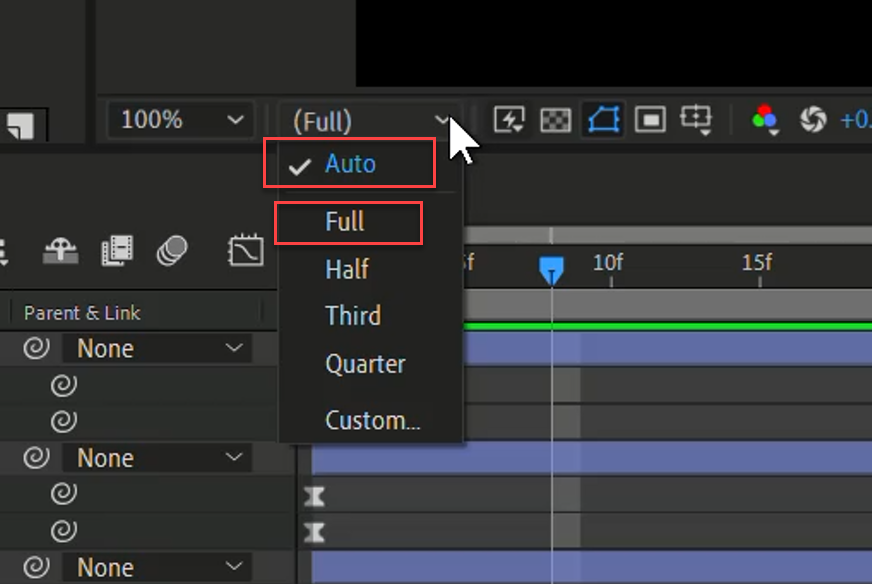Toggle the transparency grid checkerboard
The width and height of the screenshot is (872, 584).
(x=555, y=121)
